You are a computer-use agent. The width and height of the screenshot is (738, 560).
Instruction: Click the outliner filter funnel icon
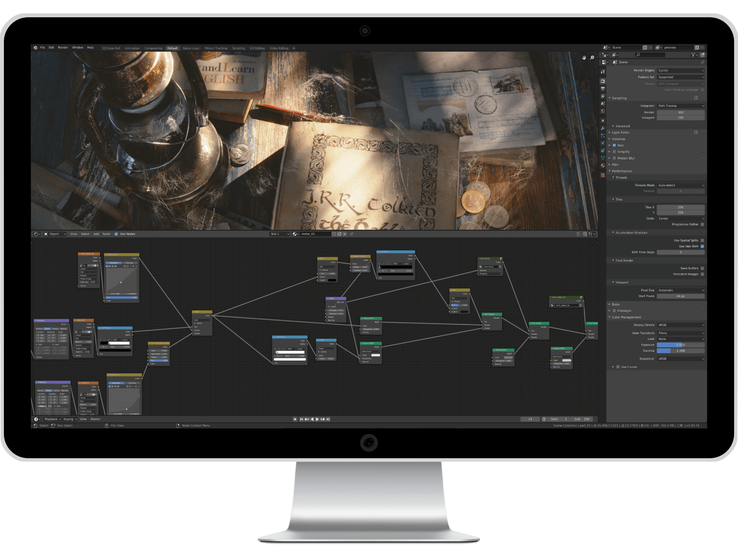[x=693, y=55]
